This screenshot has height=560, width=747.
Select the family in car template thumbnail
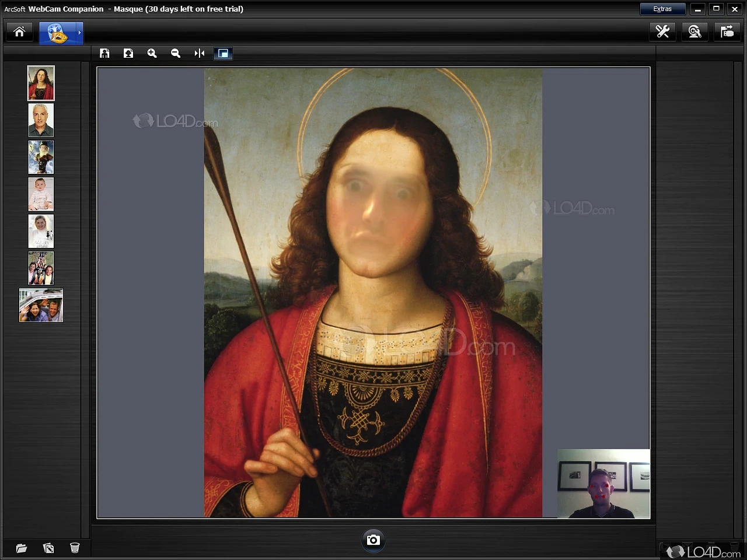coord(41,305)
